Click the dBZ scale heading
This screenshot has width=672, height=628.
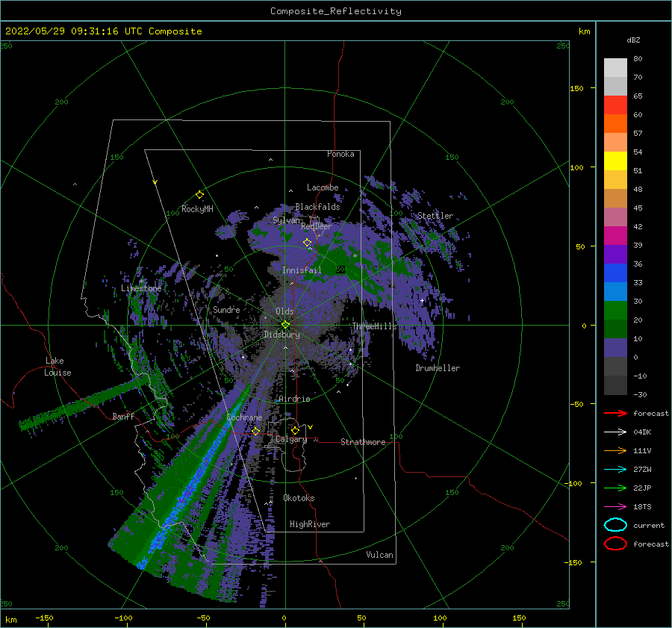[633, 40]
